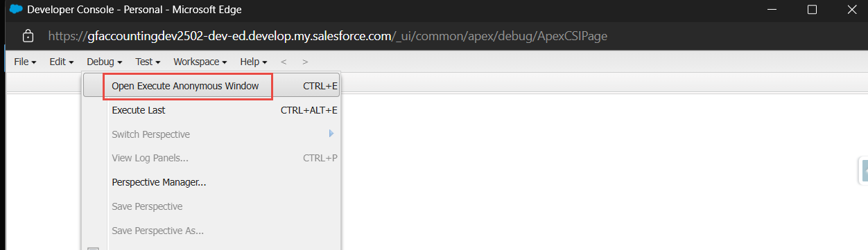Screen dimensions: 868x250
Task: Open the Debug menu
Action: pos(104,62)
